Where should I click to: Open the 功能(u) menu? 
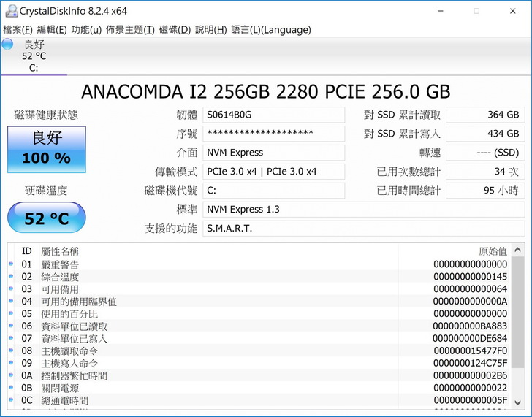(86, 30)
